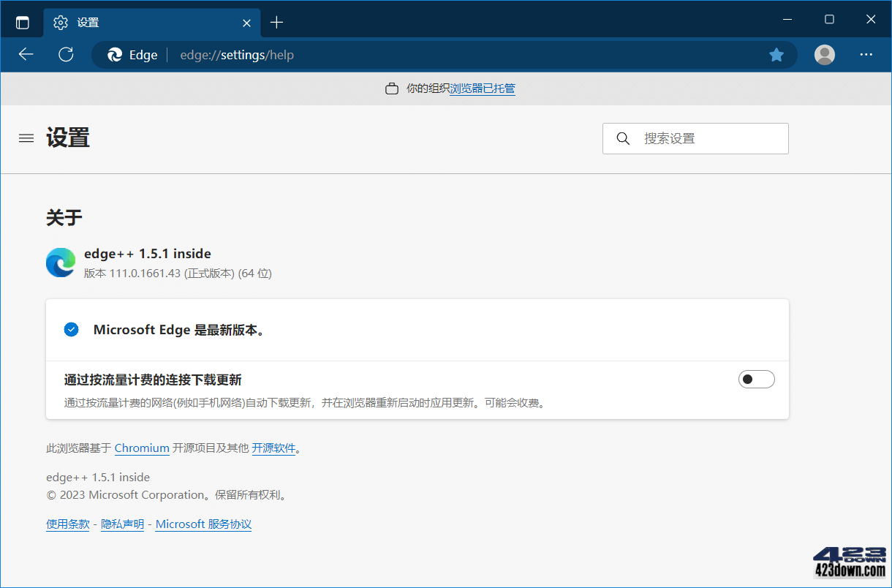
Task: Click the back navigation arrow
Action: click(x=26, y=54)
